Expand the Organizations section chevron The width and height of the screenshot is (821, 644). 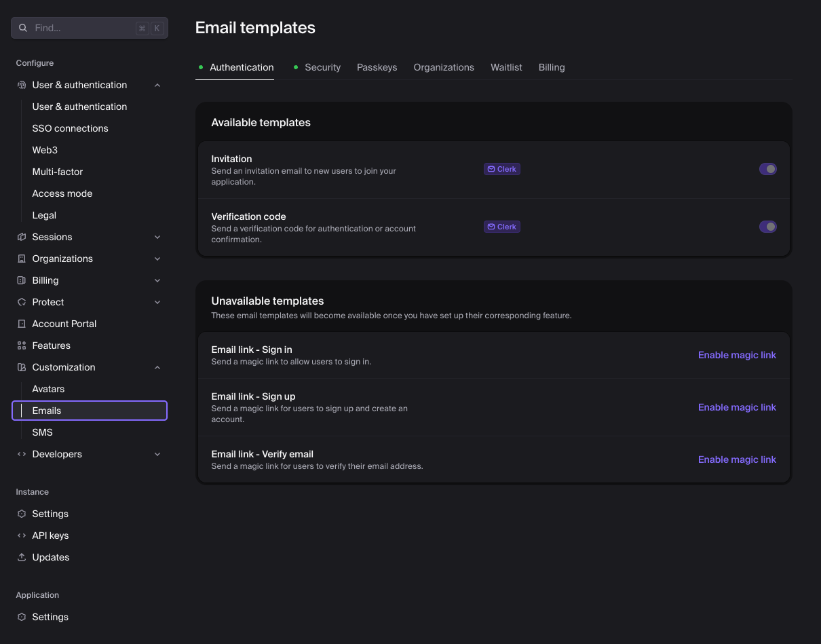(x=157, y=259)
